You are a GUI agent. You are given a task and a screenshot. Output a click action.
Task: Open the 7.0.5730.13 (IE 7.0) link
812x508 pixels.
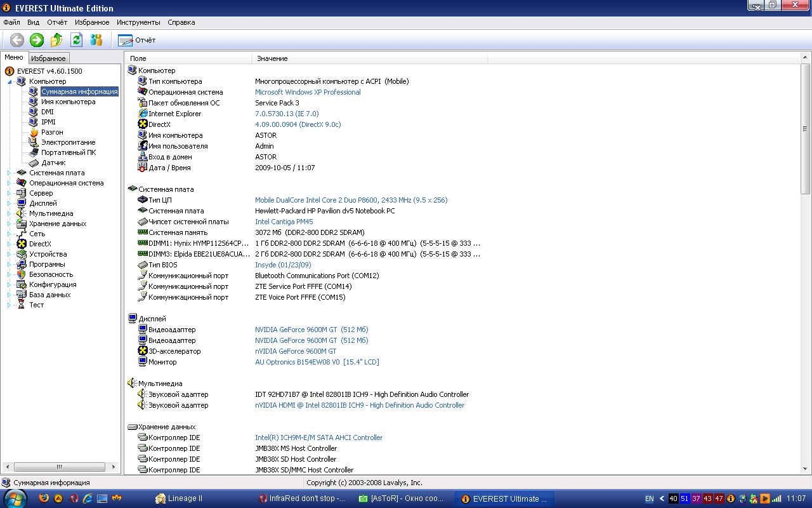point(287,114)
